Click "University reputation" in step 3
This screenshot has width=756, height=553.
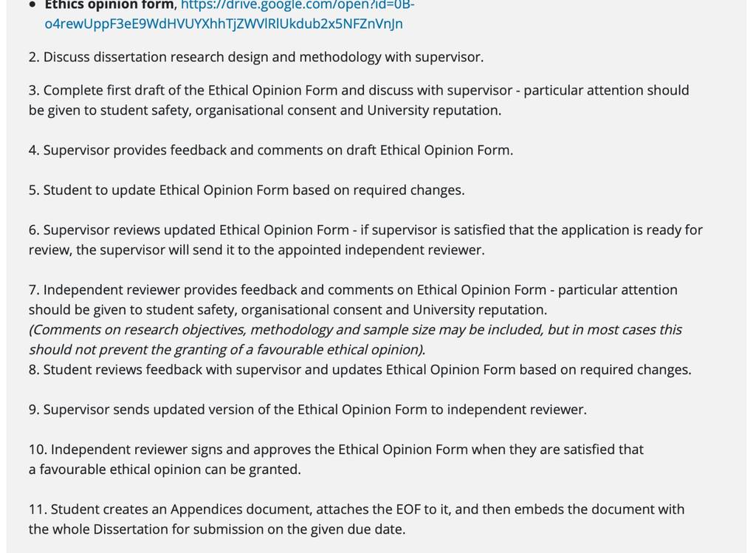[x=433, y=111]
